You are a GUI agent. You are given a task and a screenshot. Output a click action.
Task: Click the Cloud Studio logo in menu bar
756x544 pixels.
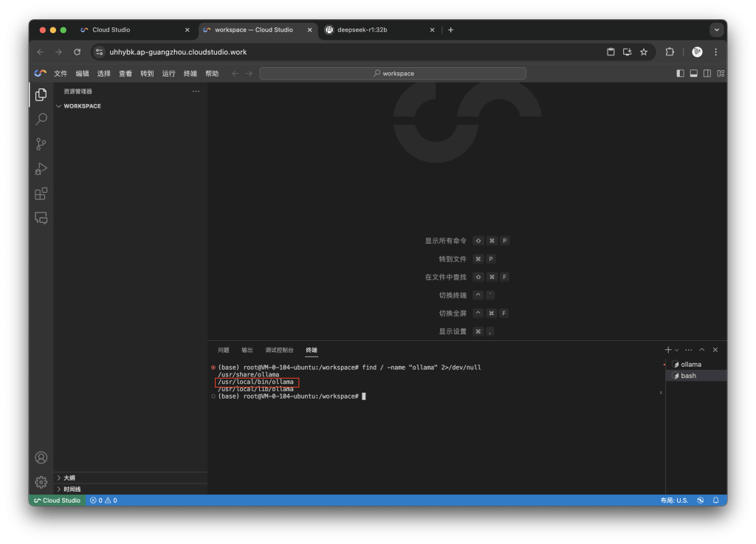[x=41, y=73]
